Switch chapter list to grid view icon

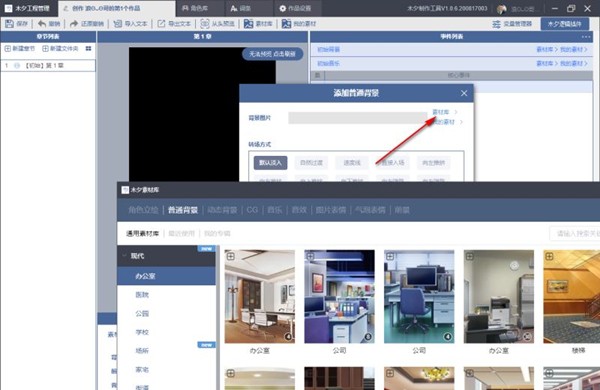pyautogui.click(x=88, y=49)
